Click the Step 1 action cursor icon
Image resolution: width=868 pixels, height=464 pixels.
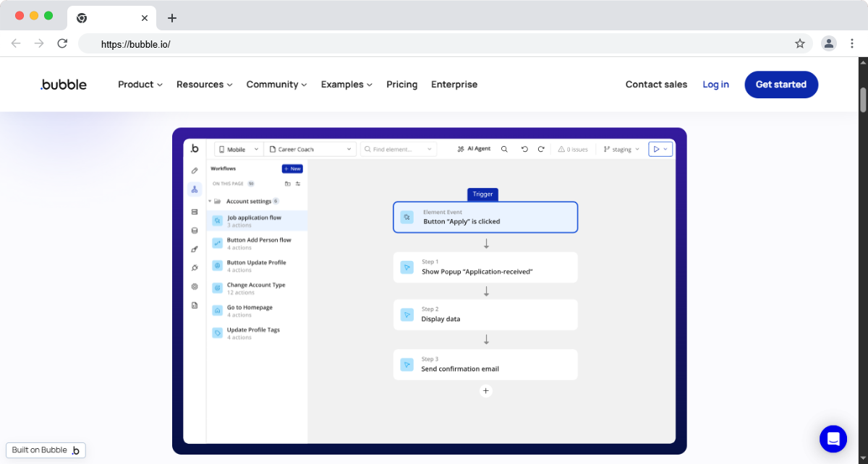407,267
